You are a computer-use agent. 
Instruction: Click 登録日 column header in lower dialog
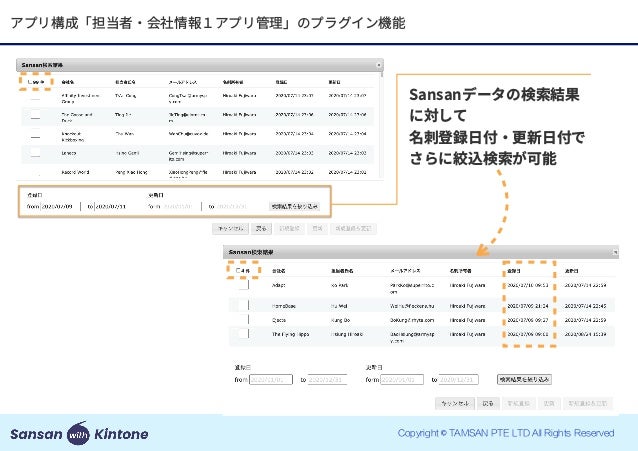513,270
